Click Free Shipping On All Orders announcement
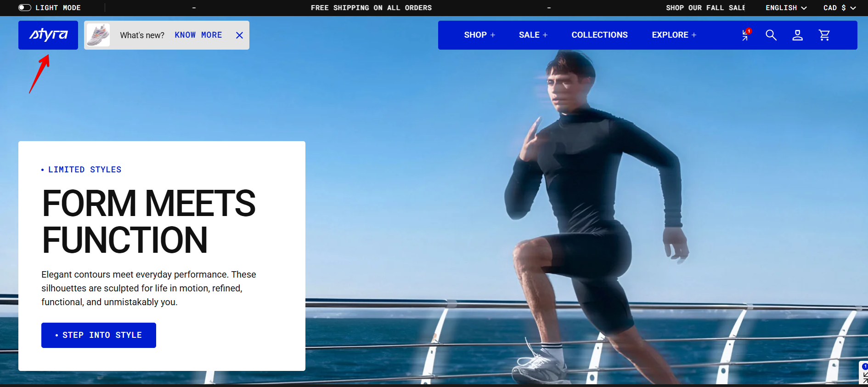The image size is (868, 387). (371, 8)
